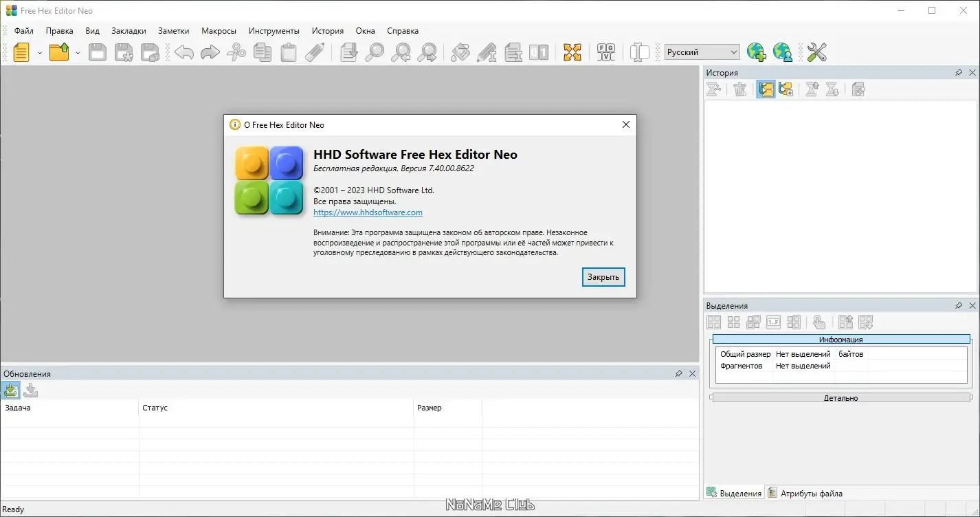The width and height of the screenshot is (980, 517).
Task: Click the 1..F icon in Выделения toolbar
Action: click(773, 322)
